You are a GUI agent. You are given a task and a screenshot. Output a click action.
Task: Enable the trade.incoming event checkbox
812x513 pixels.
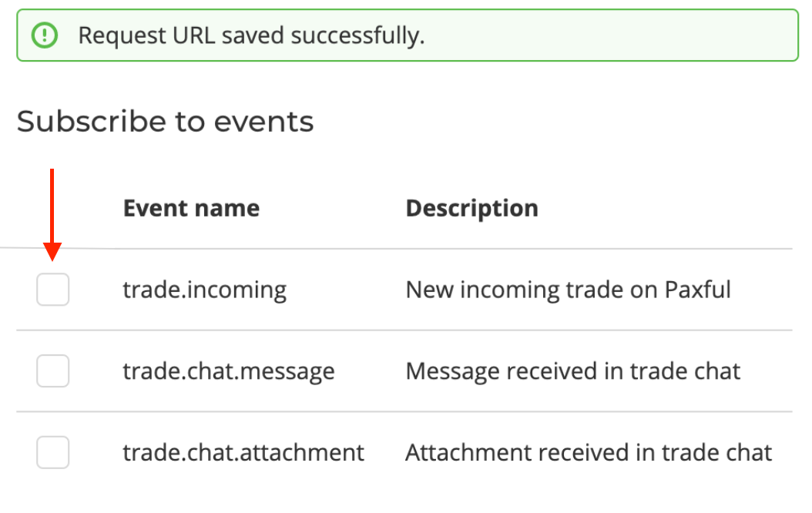tap(53, 290)
